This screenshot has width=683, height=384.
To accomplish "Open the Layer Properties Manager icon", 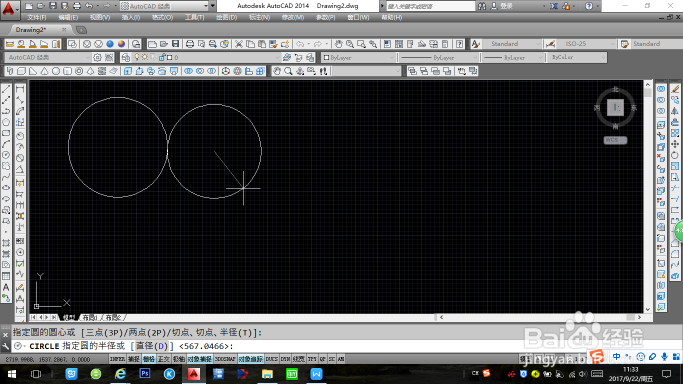I will click(x=126, y=57).
